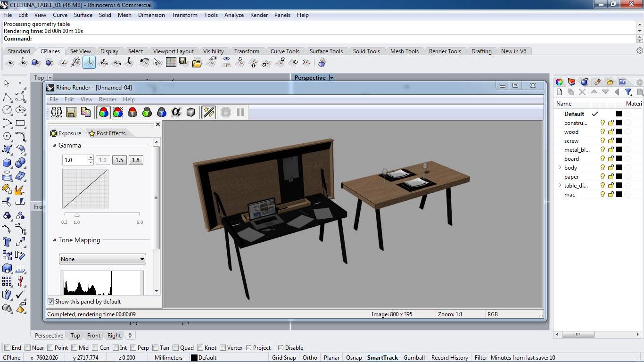Click color swatch of board layer
The width and height of the screenshot is (644, 362).
(619, 159)
